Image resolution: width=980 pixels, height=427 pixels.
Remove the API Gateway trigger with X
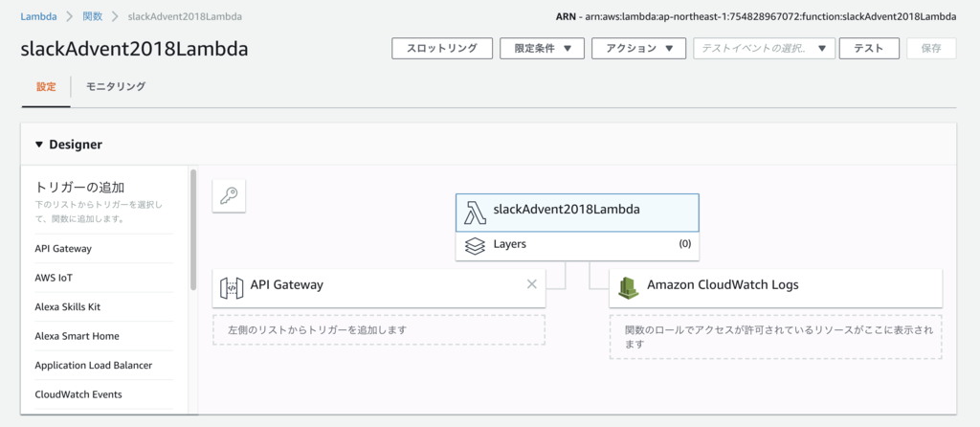click(532, 283)
